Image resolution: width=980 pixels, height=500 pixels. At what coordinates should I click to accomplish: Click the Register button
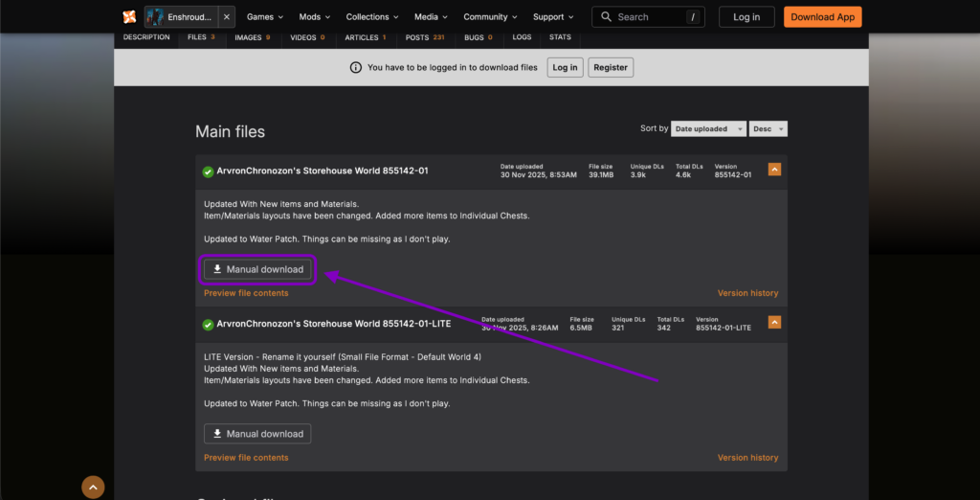click(611, 68)
